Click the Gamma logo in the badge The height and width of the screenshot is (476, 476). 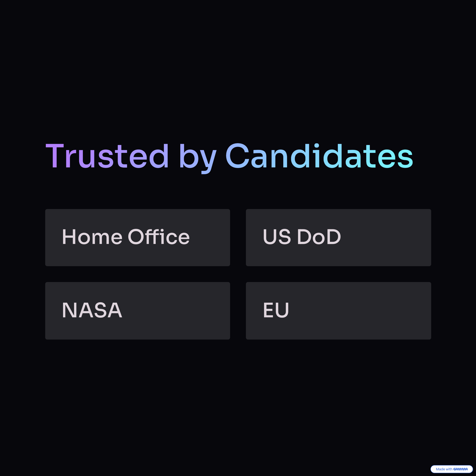[x=460, y=469]
